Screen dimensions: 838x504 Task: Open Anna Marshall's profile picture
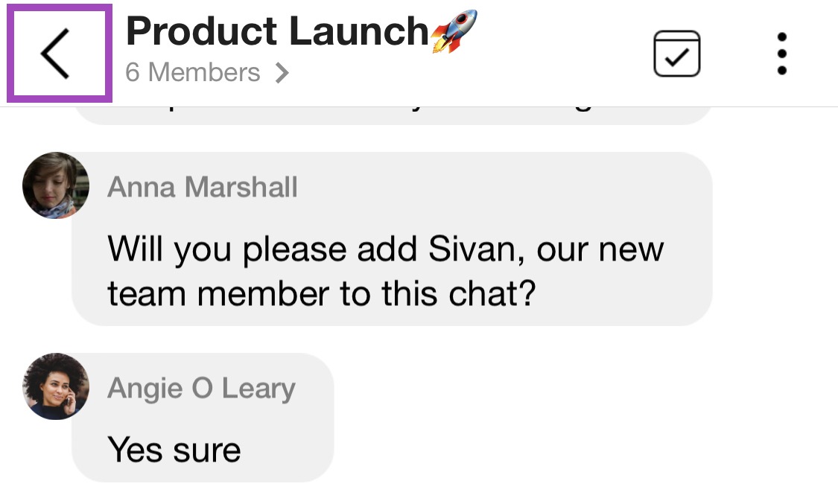coord(56,185)
